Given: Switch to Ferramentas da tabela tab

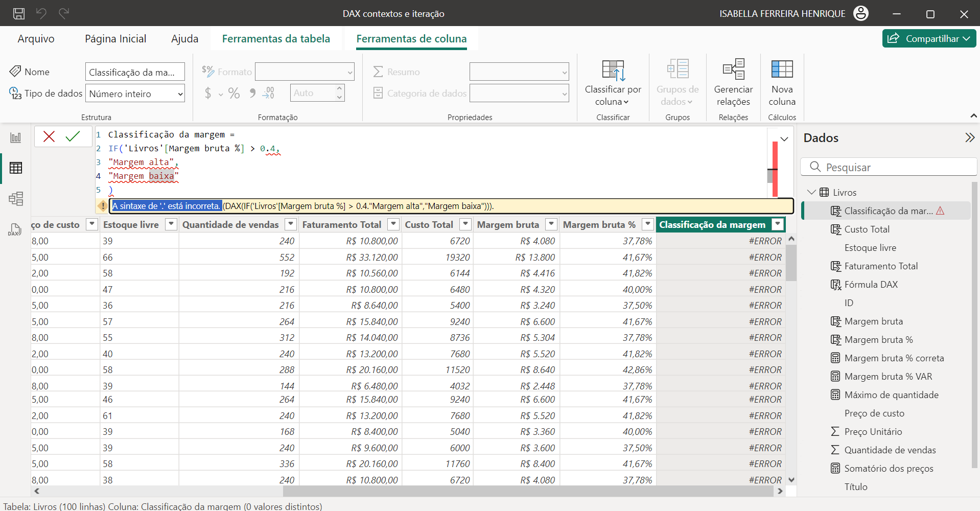Looking at the screenshot, I should 276,39.
